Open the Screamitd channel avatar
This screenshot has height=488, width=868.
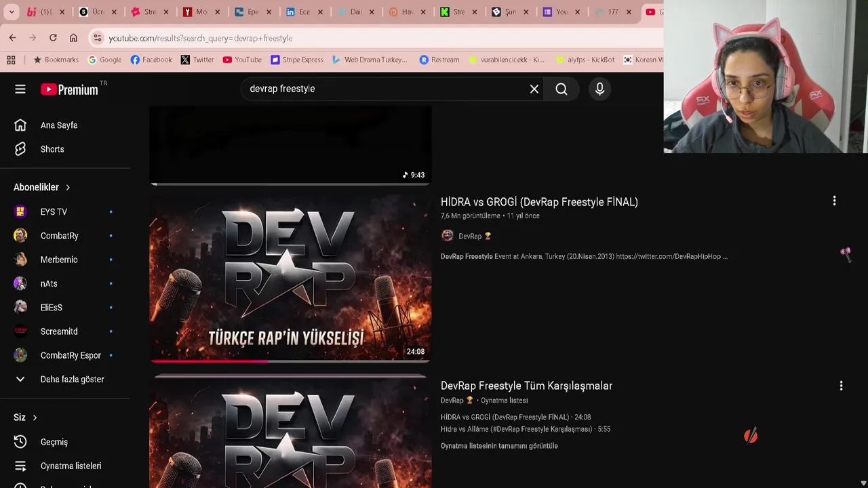click(x=20, y=331)
